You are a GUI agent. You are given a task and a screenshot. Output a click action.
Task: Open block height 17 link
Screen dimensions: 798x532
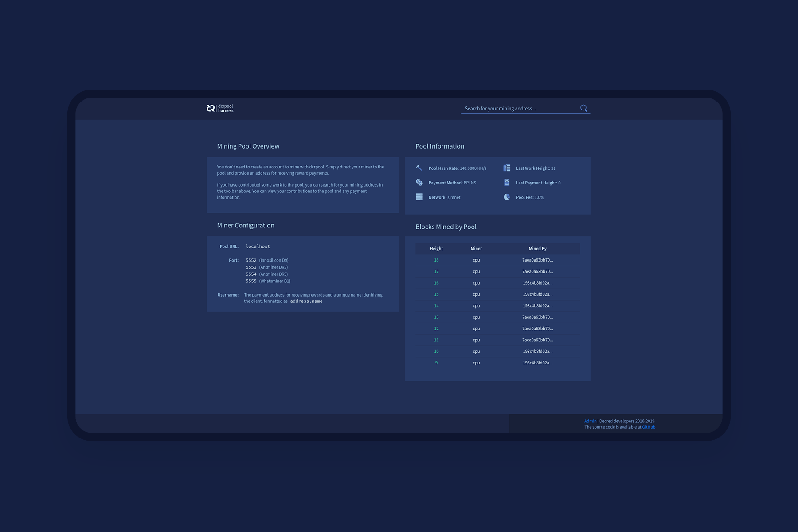click(436, 272)
